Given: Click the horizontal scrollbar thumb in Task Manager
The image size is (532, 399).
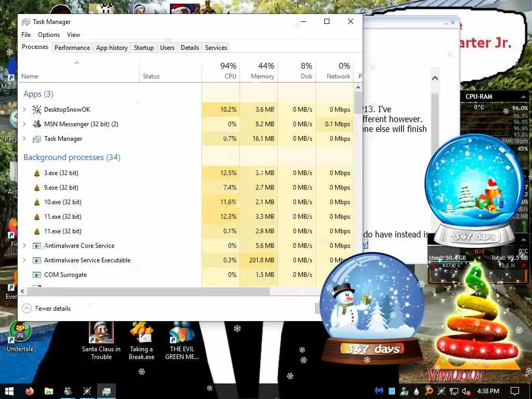Looking at the screenshot, I should coord(148,291).
